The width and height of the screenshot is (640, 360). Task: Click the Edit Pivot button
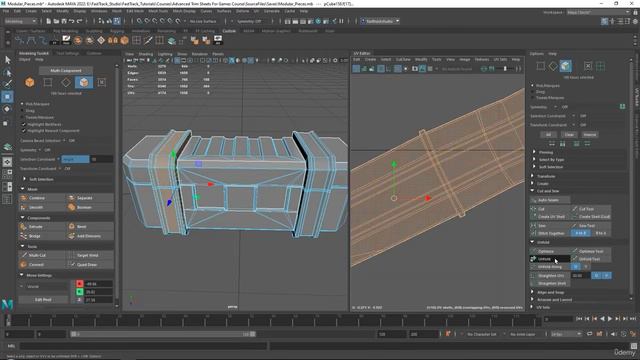tap(43, 300)
